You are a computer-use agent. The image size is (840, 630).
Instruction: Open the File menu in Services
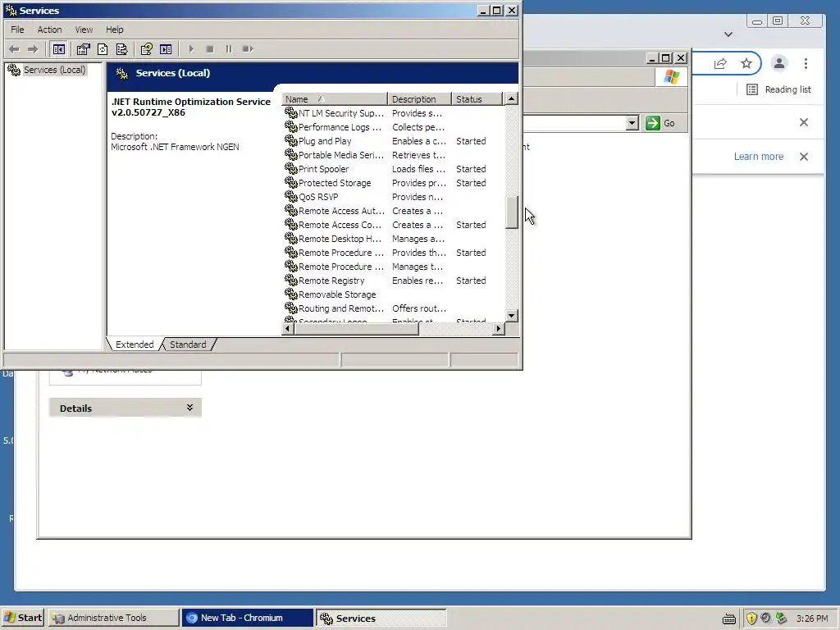point(17,30)
